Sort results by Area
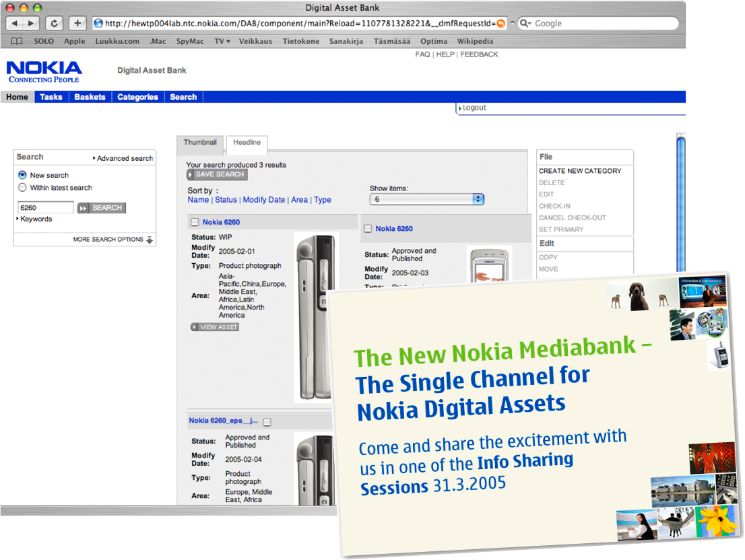Viewport: 745px width, 560px height. coord(299,200)
